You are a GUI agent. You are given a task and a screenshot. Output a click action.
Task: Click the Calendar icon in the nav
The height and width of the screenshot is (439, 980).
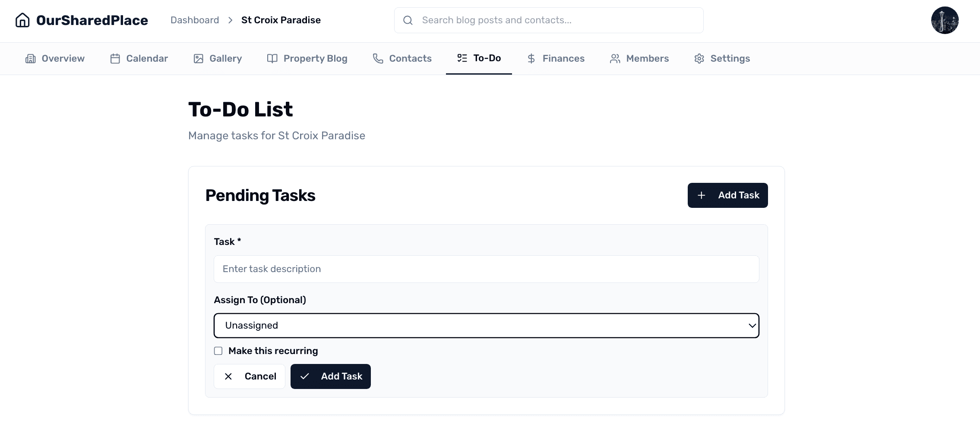click(115, 58)
